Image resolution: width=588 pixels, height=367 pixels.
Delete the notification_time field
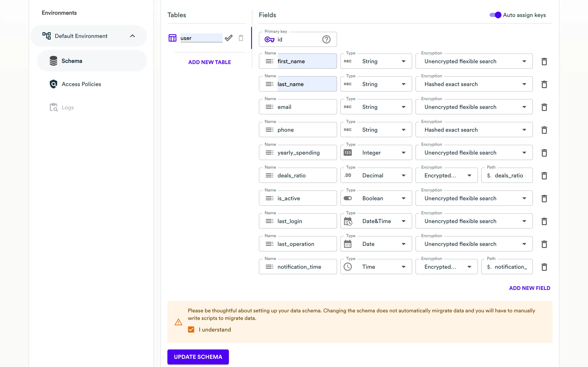click(544, 267)
